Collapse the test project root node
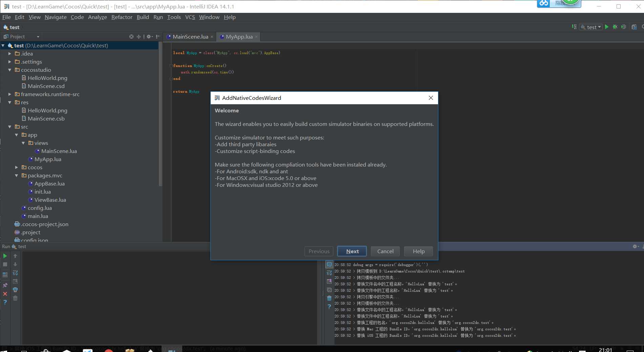 [3, 45]
